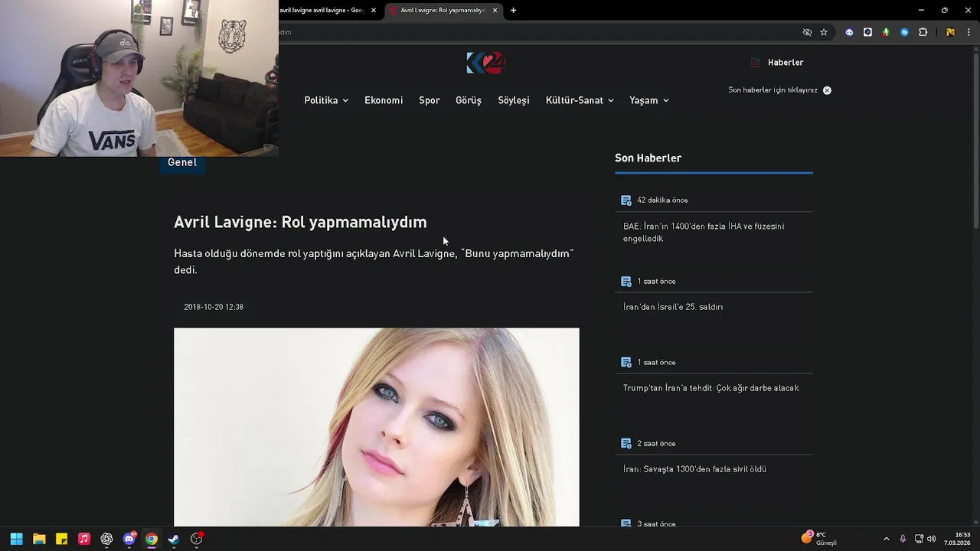Close the Avril Lavigne K24 tab
The width and height of the screenshot is (980, 551).
[x=495, y=10]
